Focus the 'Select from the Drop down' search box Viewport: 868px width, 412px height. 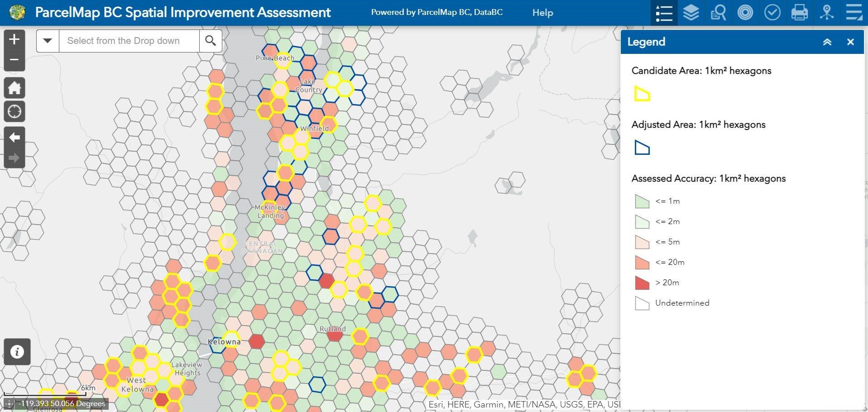click(129, 41)
